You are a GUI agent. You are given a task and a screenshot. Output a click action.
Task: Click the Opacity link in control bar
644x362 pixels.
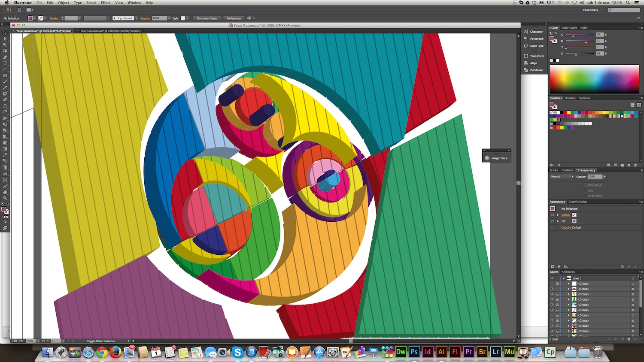coord(145,18)
